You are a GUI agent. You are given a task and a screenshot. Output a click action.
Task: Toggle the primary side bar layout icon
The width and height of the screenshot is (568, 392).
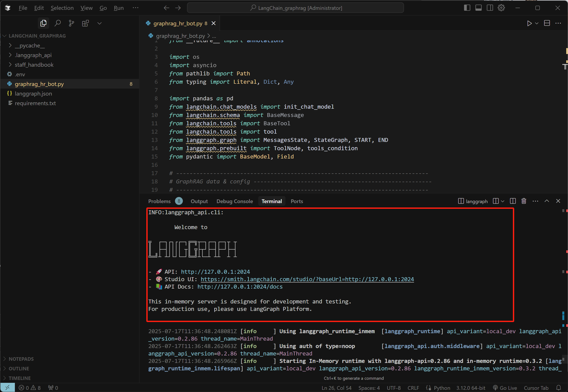point(467,8)
